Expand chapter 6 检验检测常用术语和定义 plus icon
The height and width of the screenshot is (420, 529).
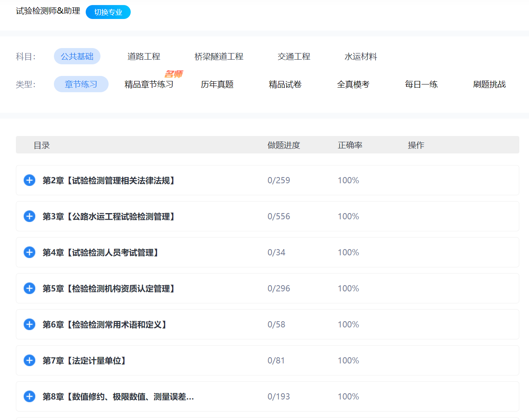tap(29, 324)
